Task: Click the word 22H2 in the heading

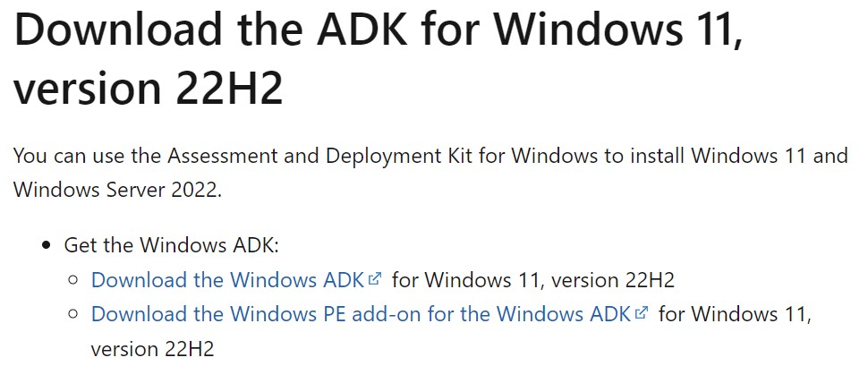Action: [x=229, y=87]
